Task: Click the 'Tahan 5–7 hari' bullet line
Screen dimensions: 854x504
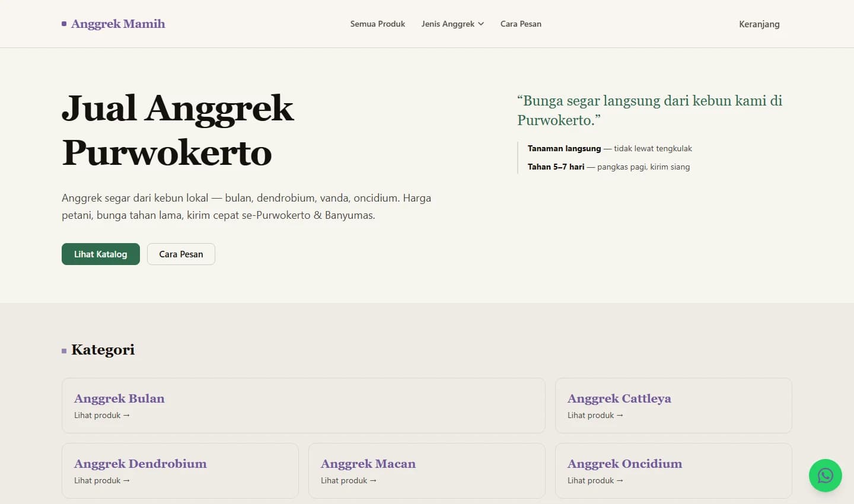Action: (x=608, y=167)
